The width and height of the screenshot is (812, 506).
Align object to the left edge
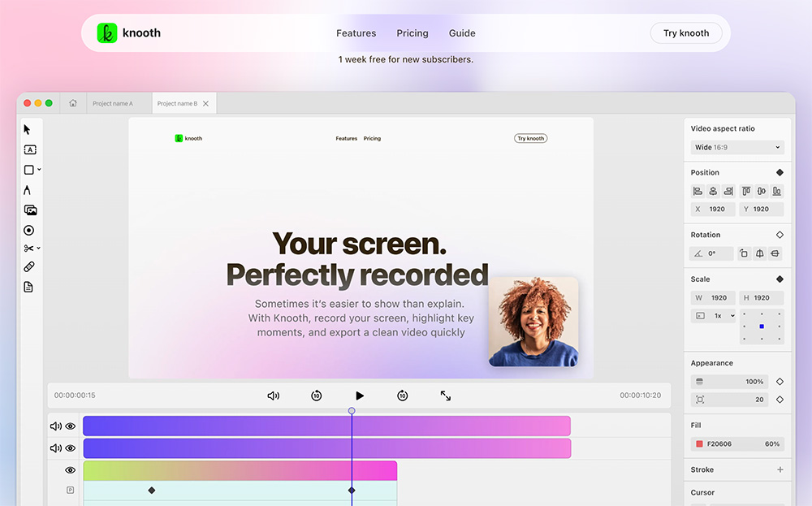[x=698, y=191]
